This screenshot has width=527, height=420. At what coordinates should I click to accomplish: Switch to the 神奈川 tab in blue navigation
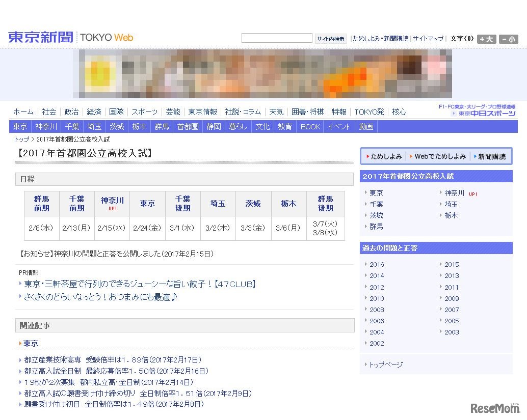[x=46, y=126]
